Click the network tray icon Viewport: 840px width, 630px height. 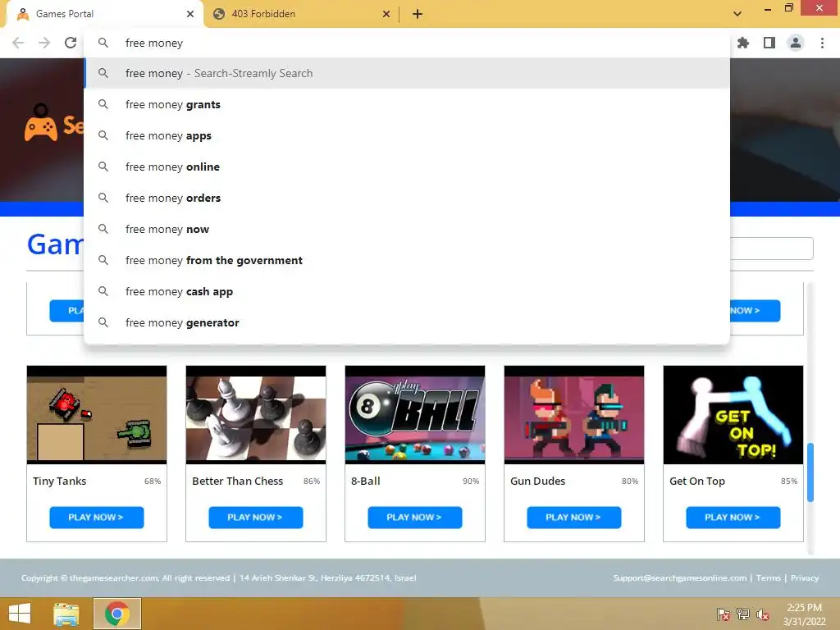pyautogui.click(x=743, y=614)
